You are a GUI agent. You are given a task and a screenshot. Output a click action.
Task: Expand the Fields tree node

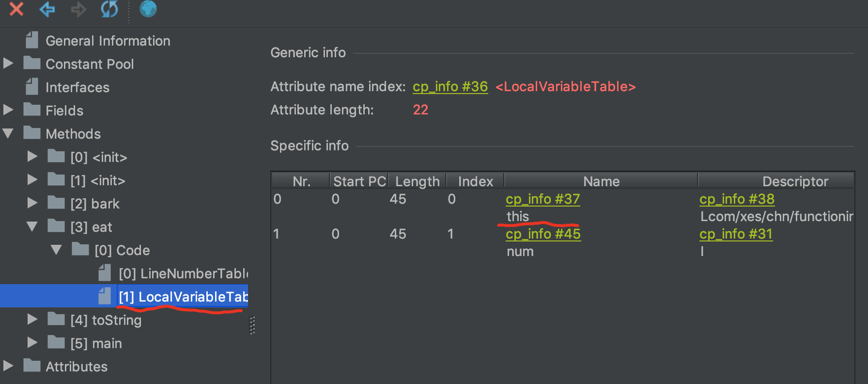[x=8, y=110]
